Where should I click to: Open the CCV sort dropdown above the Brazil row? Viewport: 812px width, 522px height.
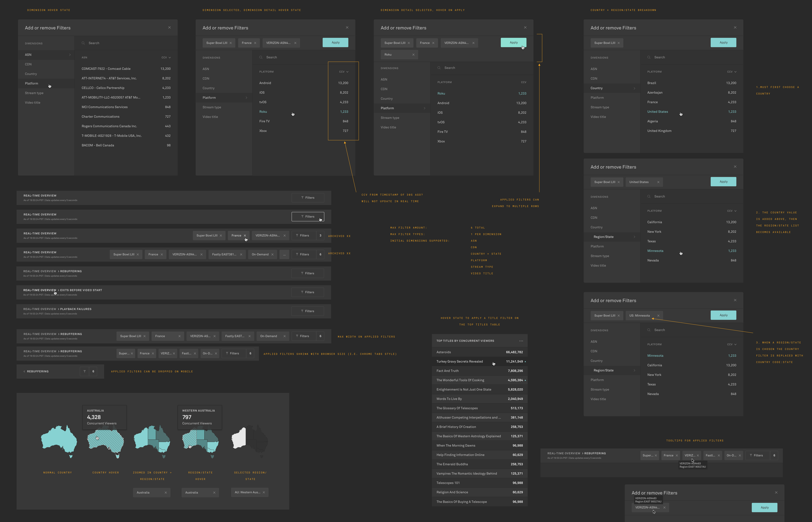(x=732, y=72)
